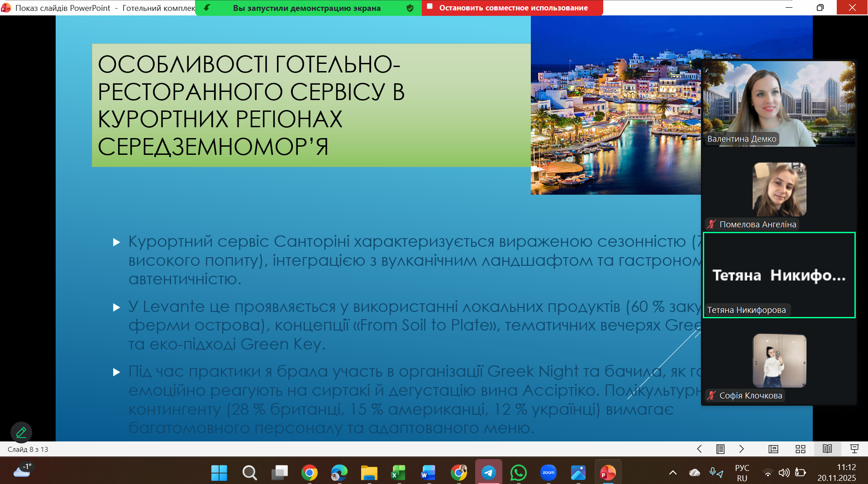
Task: Click the night harbor photo on the slide
Action: click(616, 105)
